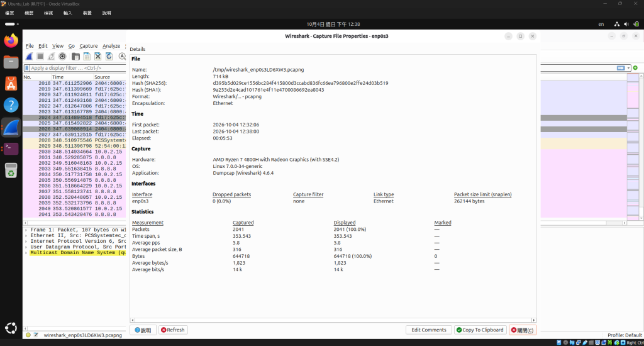Click the Edit Comments button
The width and height of the screenshot is (644, 346).
(x=429, y=330)
